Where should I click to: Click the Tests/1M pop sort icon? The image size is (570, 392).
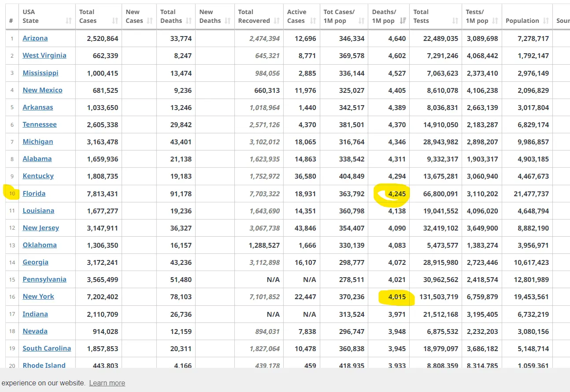click(x=495, y=21)
